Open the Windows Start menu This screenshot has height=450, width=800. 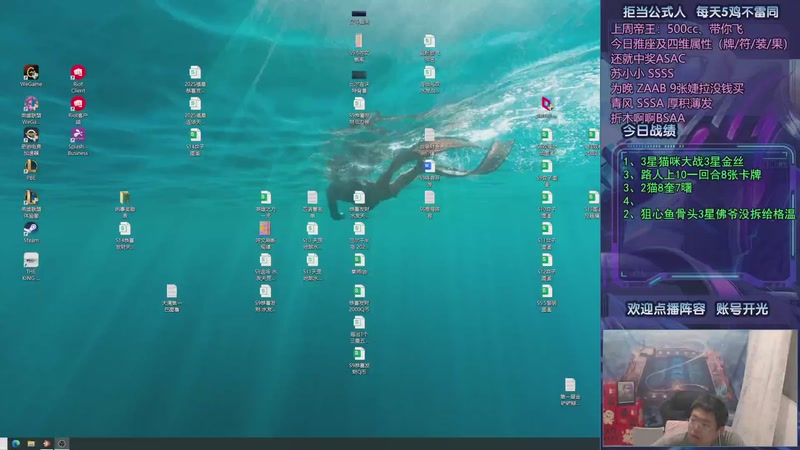pyautogui.click(x=4, y=443)
